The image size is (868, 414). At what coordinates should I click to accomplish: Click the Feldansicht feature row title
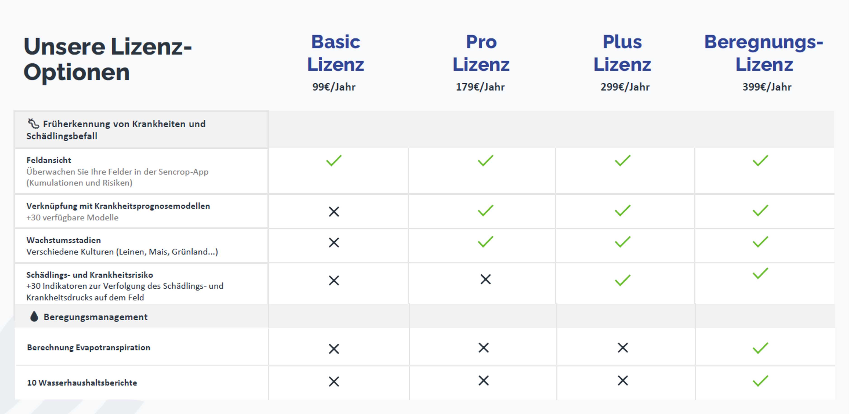click(x=49, y=160)
